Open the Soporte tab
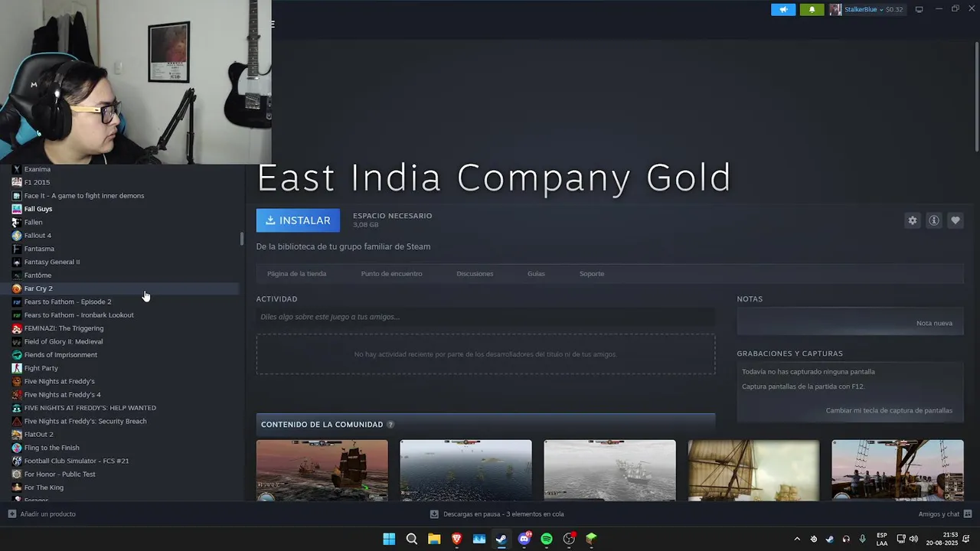Viewport: 980px width, 551px height. [592, 273]
